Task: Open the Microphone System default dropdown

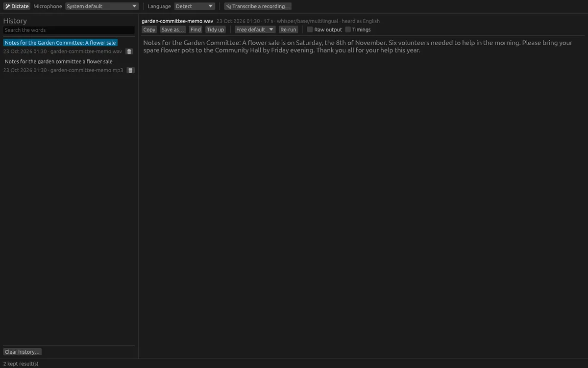Action: pos(102,6)
